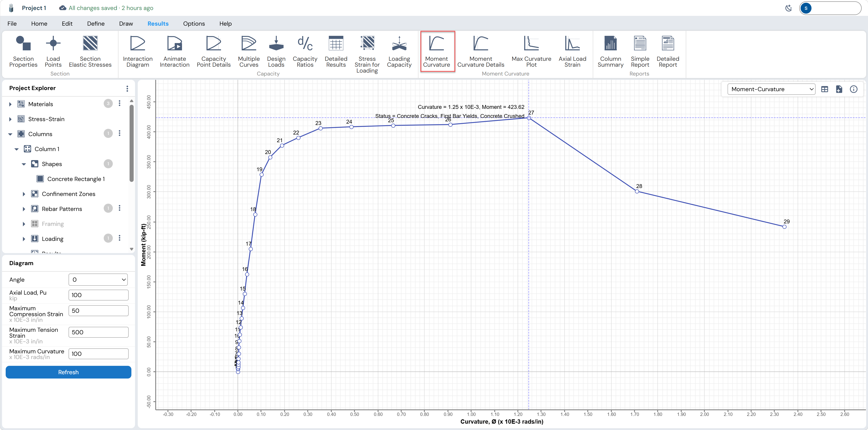Click the Refresh button
This screenshot has height=430, width=868.
(x=68, y=372)
